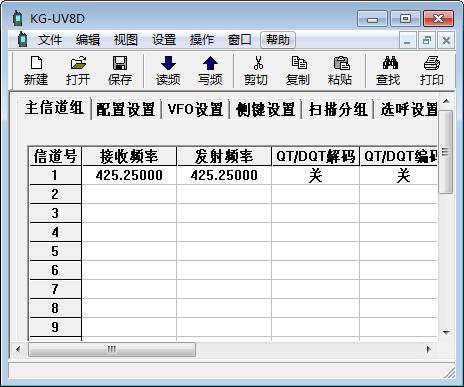464x387 pixels.
Task: Click the 发射频率 column header
Action: pos(224,156)
